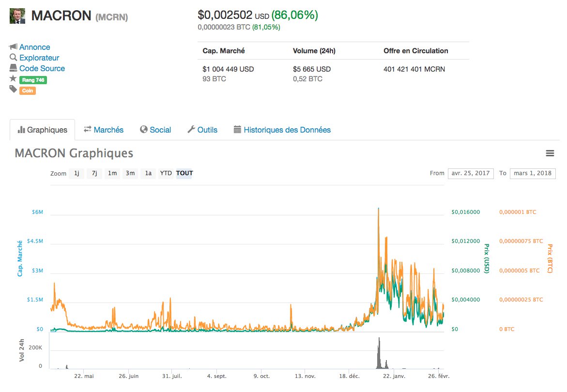Click the To date field
567x392 pixels.
533,173
